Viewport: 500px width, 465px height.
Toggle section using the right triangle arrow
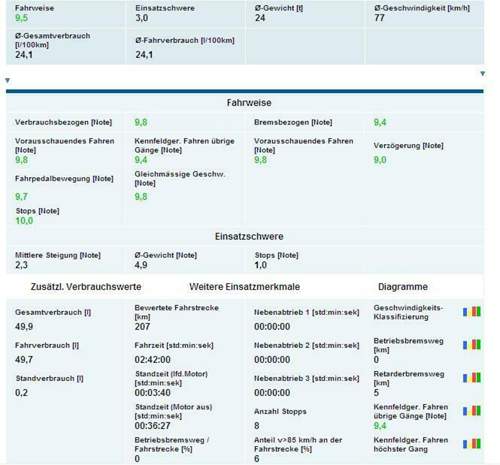click(482, 74)
